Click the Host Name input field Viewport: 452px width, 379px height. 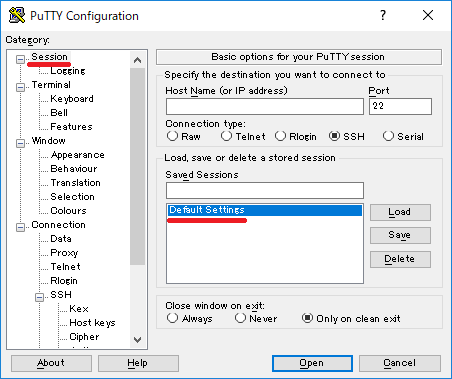click(x=265, y=107)
